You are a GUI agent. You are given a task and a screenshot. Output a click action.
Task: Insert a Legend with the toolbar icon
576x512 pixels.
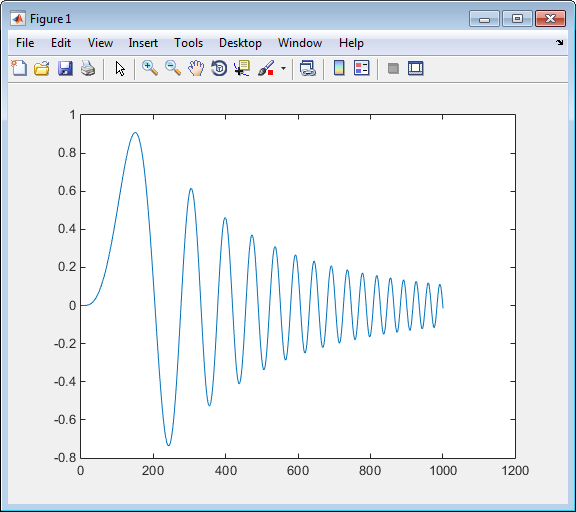click(x=361, y=68)
